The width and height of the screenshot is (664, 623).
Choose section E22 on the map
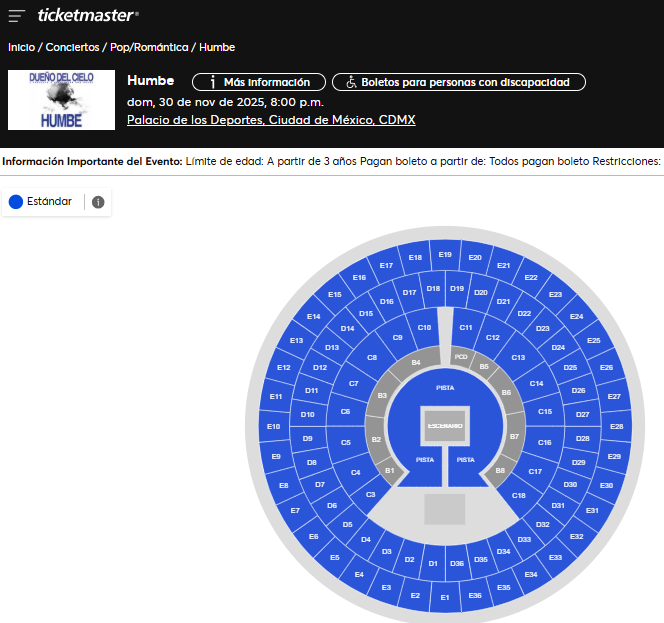click(x=531, y=277)
